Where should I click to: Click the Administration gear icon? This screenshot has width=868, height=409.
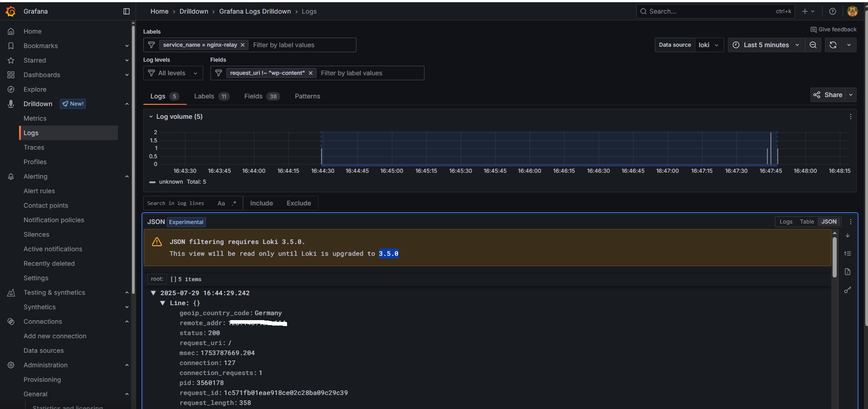tap(11, 365)
